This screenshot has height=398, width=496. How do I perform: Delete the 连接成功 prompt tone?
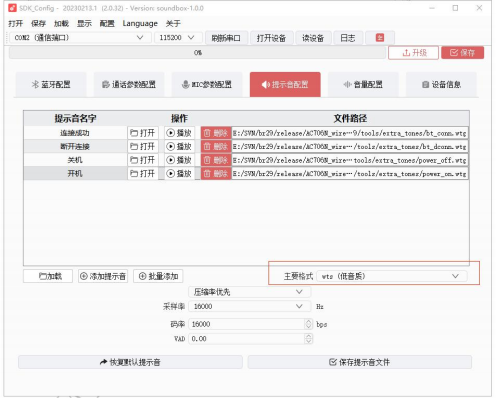coord(216,133)
